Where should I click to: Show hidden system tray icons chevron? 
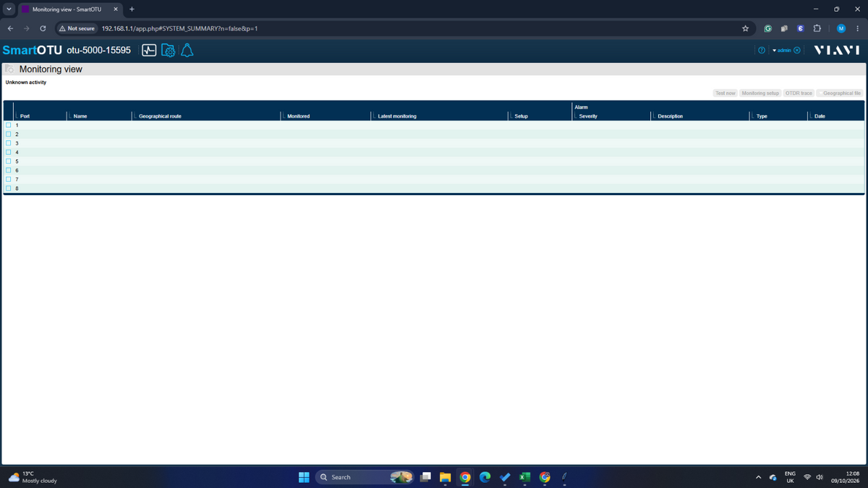[758, 477]
